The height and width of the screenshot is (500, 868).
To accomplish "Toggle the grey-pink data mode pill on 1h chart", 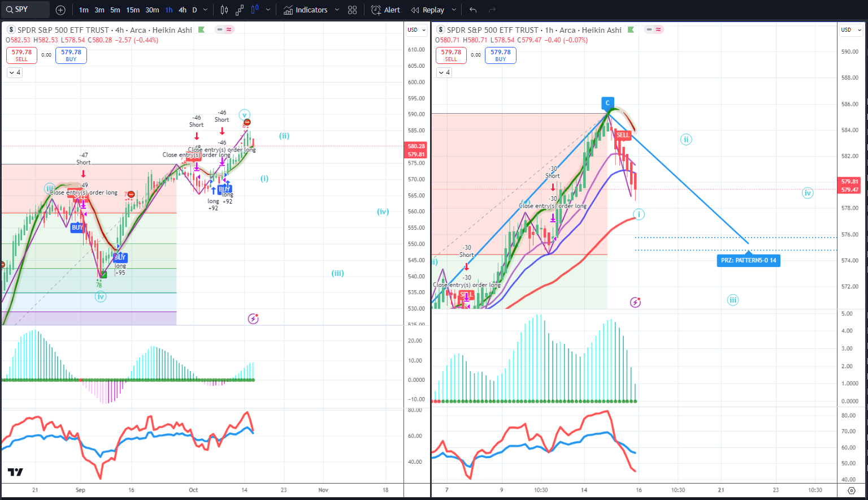I will [654, 29].
